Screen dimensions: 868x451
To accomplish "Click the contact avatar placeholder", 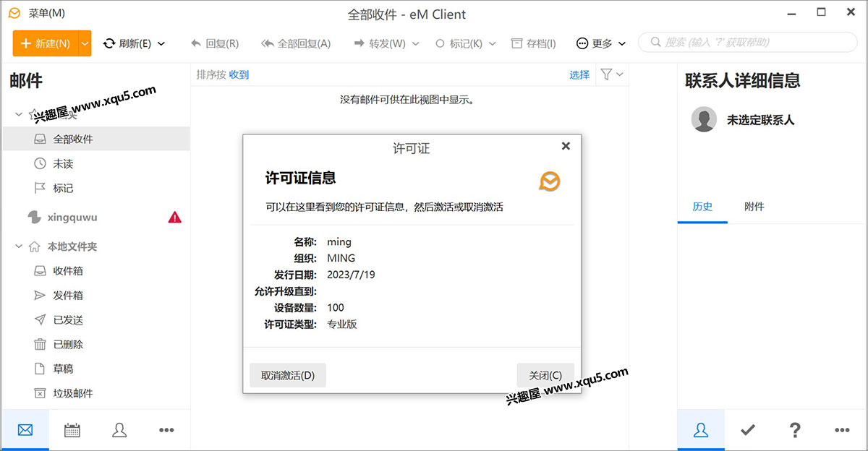I will tap(704, 119).
